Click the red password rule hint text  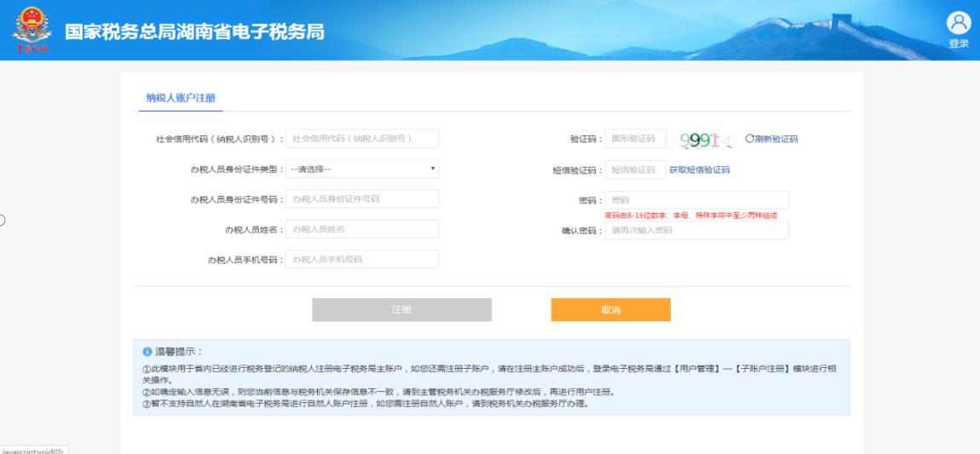[690, 216]
